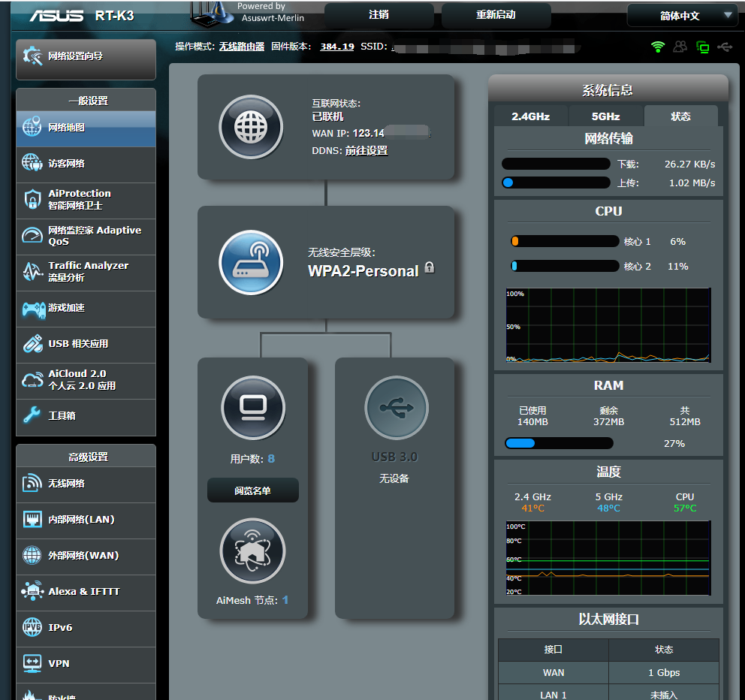Click guest users status icon in header
The height and width of the screenshot is (700, 745).
tap(680, 47)
